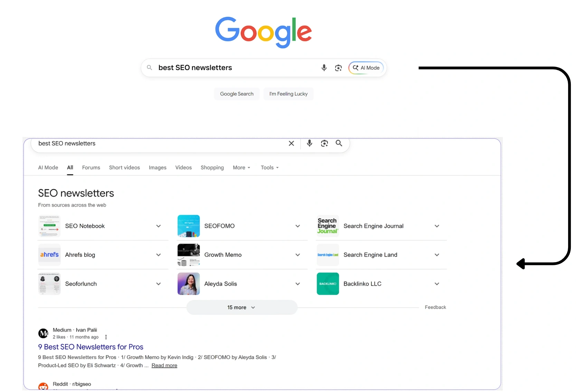Open the More dropdown menu
Image resolution: width=576 pixels, height=392 pixels.
[242, 168]
